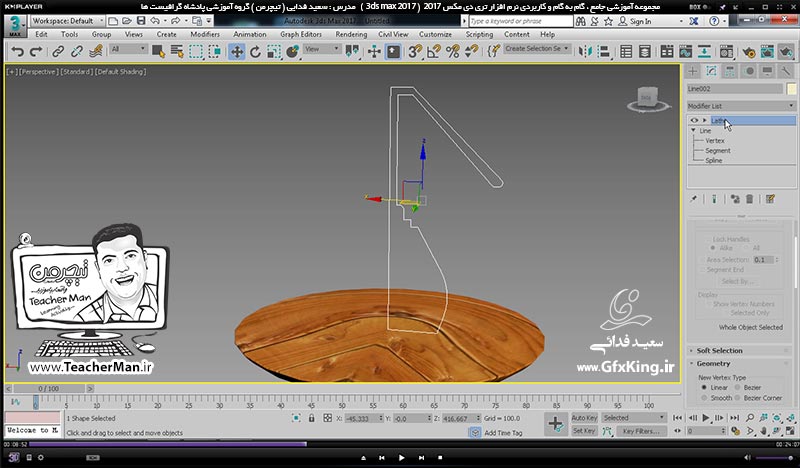Open the Customize menu

point(435,34)
